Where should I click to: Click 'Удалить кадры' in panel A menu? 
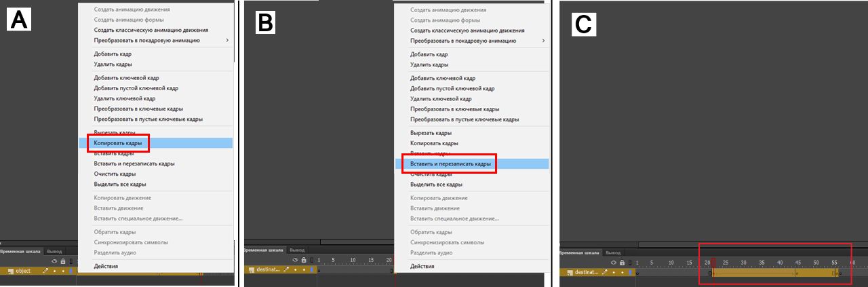pyautogui.click(x=113, y=64)
